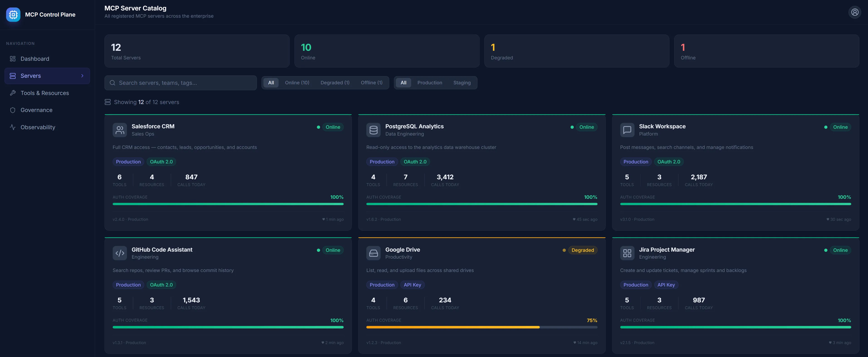Click Slack Workspace auth coverage bar
This screenshot has width=868, height=357.
pos(736,204)
